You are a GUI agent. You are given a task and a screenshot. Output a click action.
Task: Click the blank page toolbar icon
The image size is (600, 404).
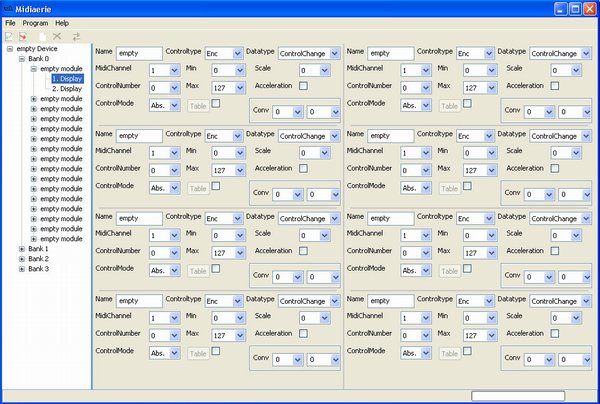click(41, 35)
